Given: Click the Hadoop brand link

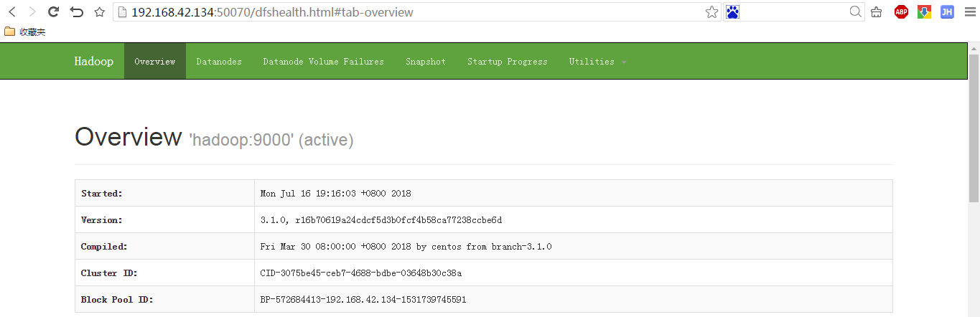Looking at the screenshot, I should tap(94, 62).
